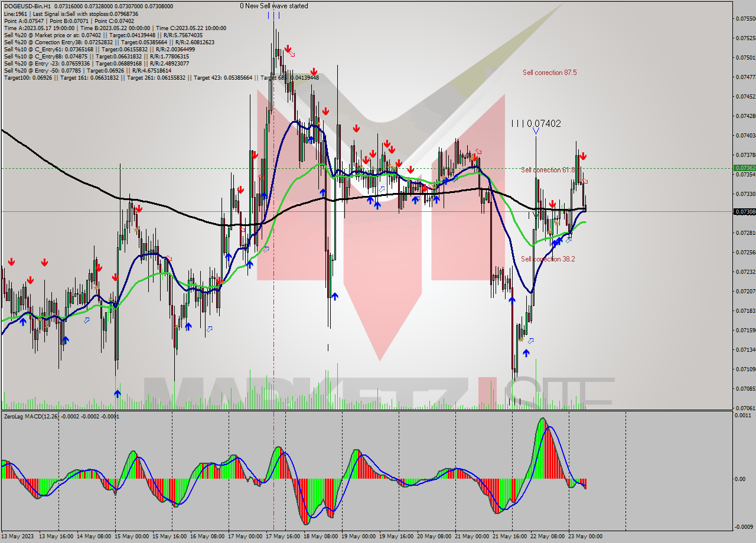The height and width of the screenshot is (543, 756).
Task: Select the '| | | 0.07402' Point C label
Action: [x=536, y=124]
